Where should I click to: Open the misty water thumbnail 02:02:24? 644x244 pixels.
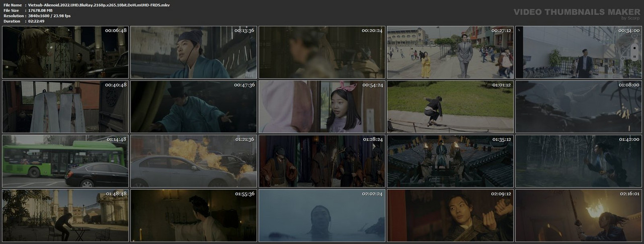click(x=322, y=215)
